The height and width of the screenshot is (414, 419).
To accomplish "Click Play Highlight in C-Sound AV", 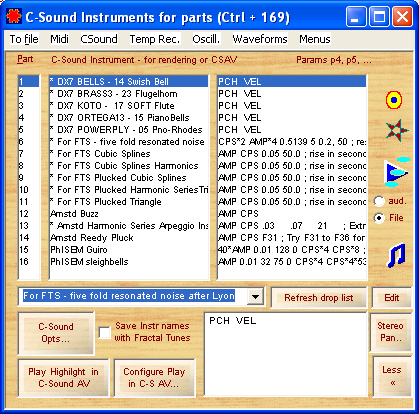I will tap(63, 378).
